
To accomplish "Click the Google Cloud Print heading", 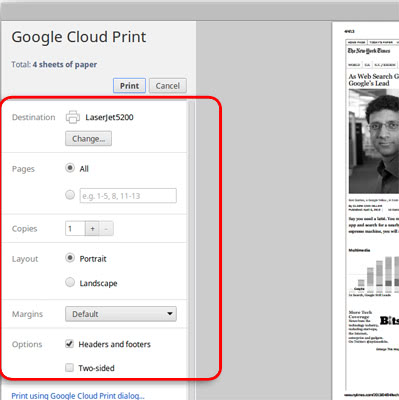I will tap(79, 37).
